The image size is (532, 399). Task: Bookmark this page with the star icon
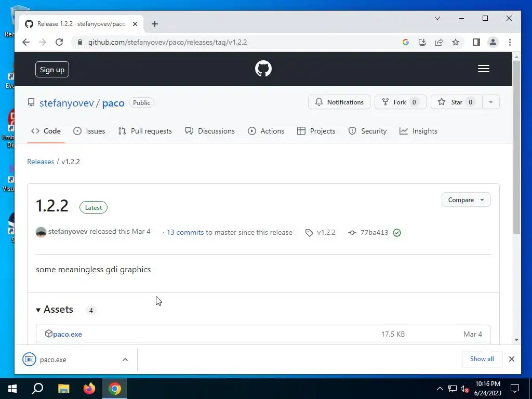click(x=456, y=42)
